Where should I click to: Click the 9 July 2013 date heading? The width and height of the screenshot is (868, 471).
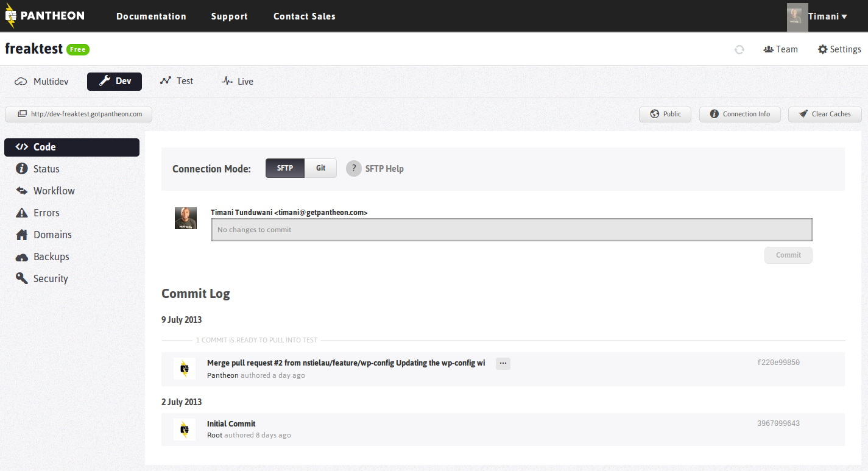pos(182,320)
